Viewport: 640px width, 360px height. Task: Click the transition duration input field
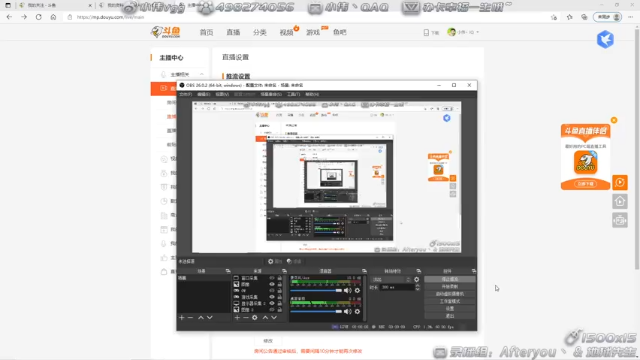[x=397, y=287]
